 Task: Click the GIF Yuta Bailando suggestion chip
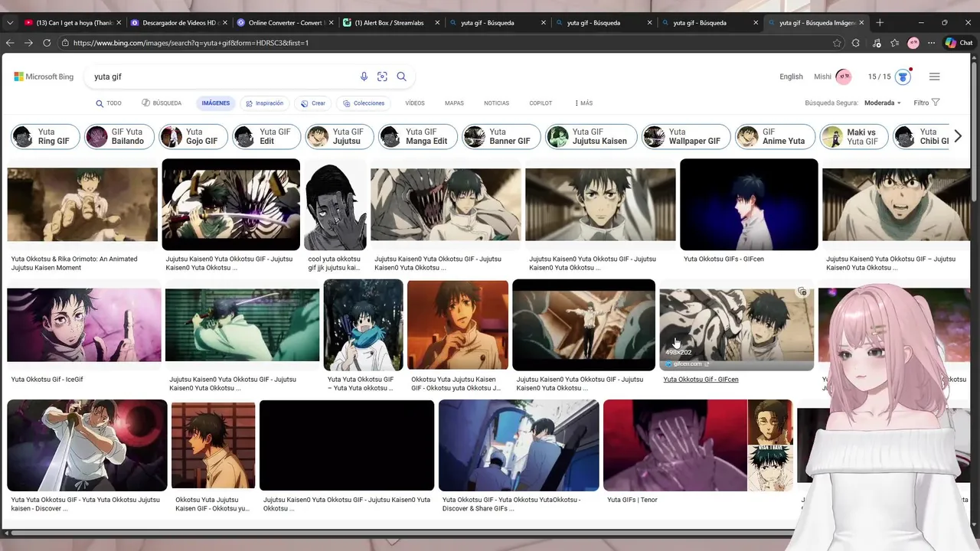(118, 136)
